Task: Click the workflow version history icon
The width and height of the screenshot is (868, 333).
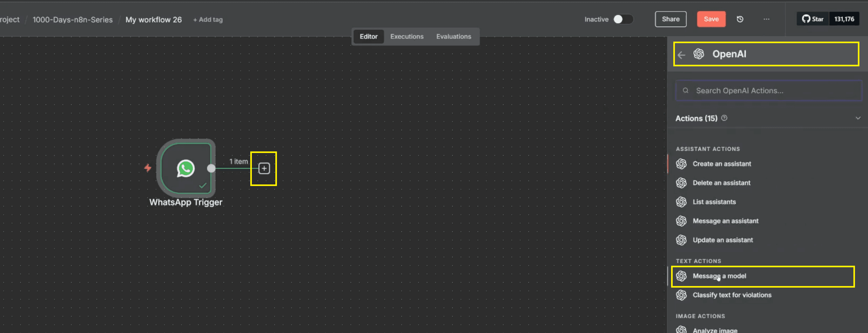Action: click(x=740, y=19)
